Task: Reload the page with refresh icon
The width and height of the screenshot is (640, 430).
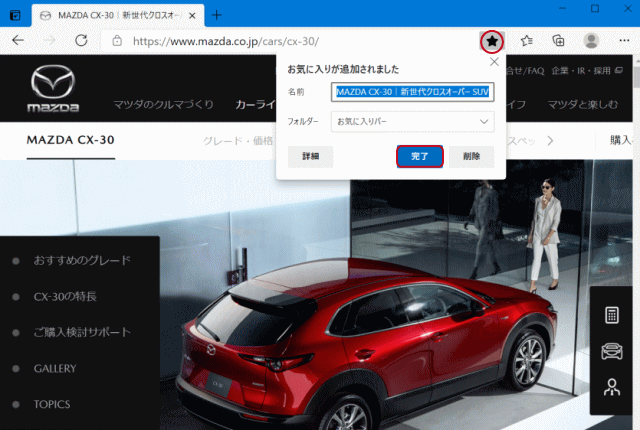Action: 81,40
